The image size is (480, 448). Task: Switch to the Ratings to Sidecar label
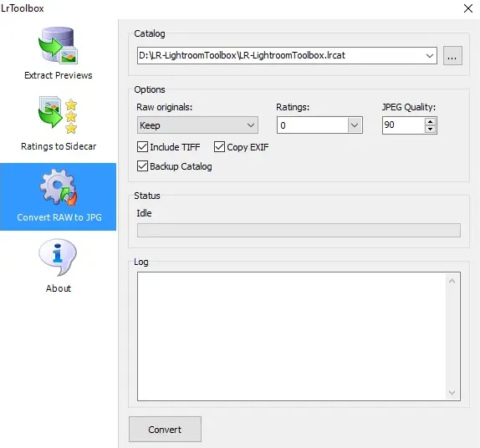pyautogui.click(x=59, y=146)
